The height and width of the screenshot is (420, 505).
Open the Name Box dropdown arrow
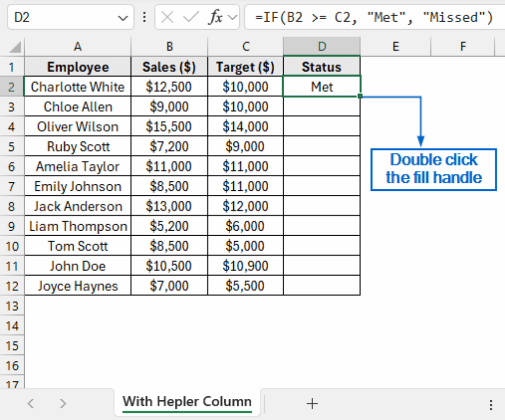tap(124, 17)
